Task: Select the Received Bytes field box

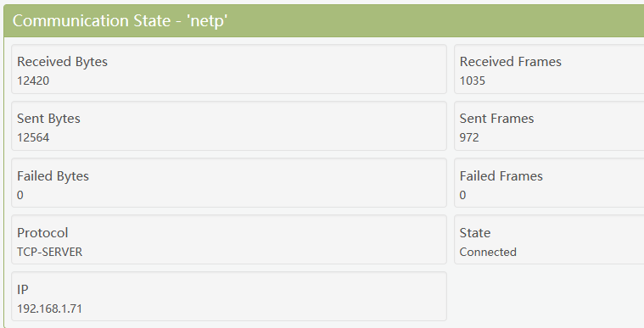Action: tap(229, 69)
